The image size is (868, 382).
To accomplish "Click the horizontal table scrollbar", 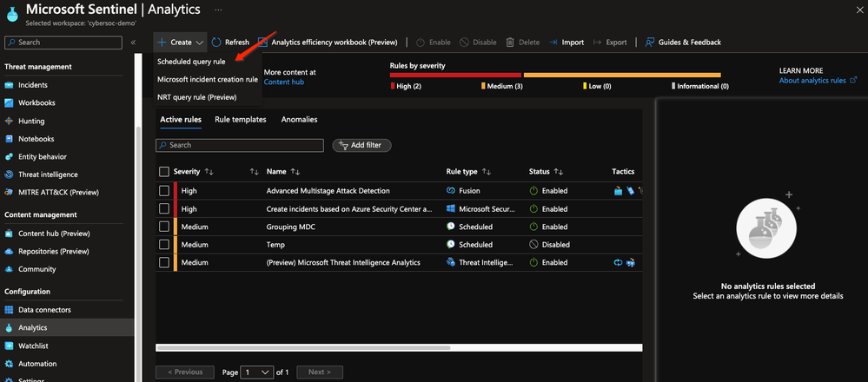I will 303,348.
